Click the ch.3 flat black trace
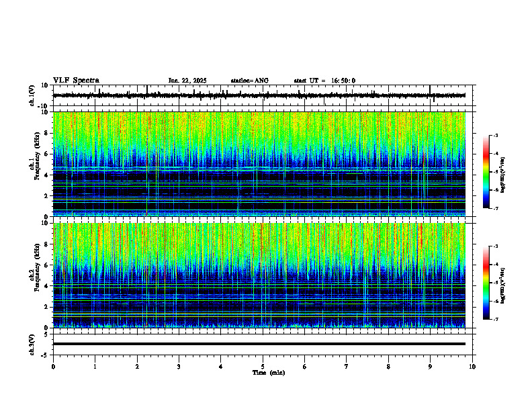This screenshot has width=532, height=411. (259, 344)
